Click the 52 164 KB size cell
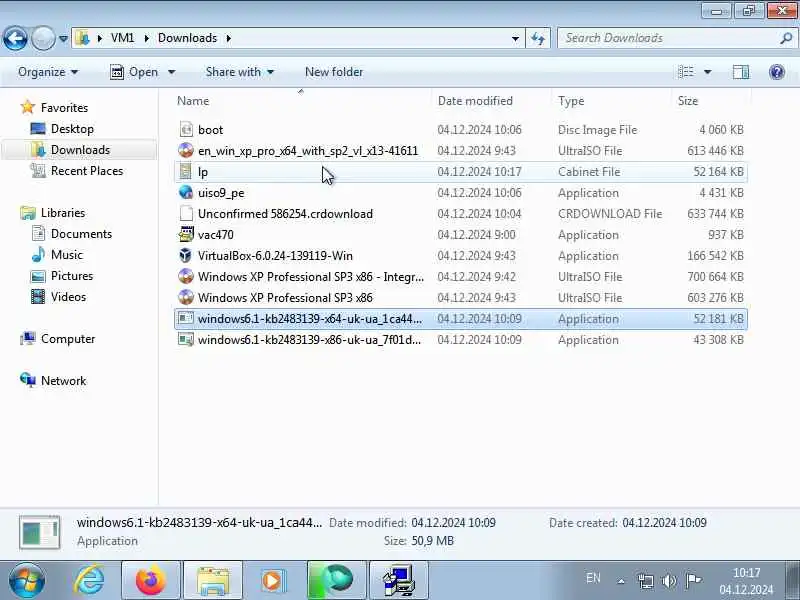 coord(718,172)
